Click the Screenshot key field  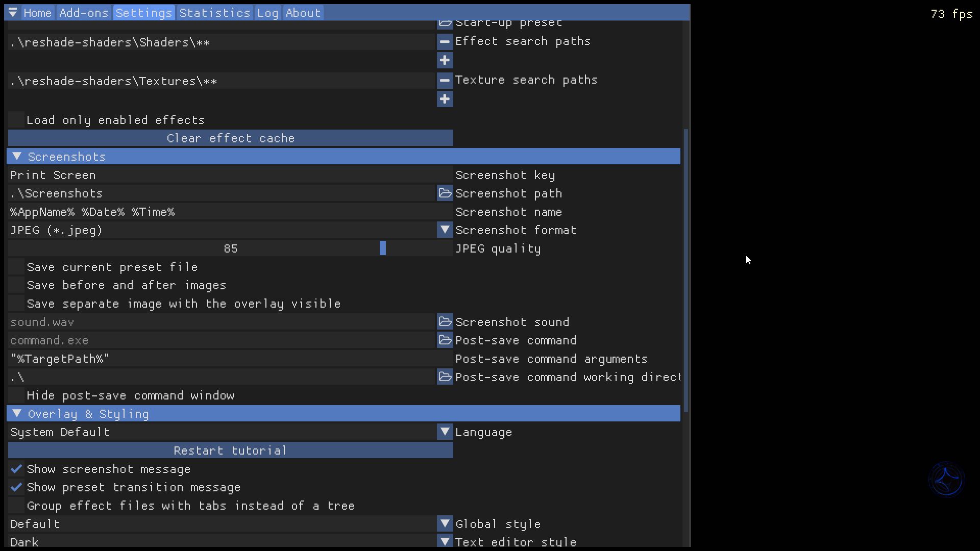click(231, 175)
